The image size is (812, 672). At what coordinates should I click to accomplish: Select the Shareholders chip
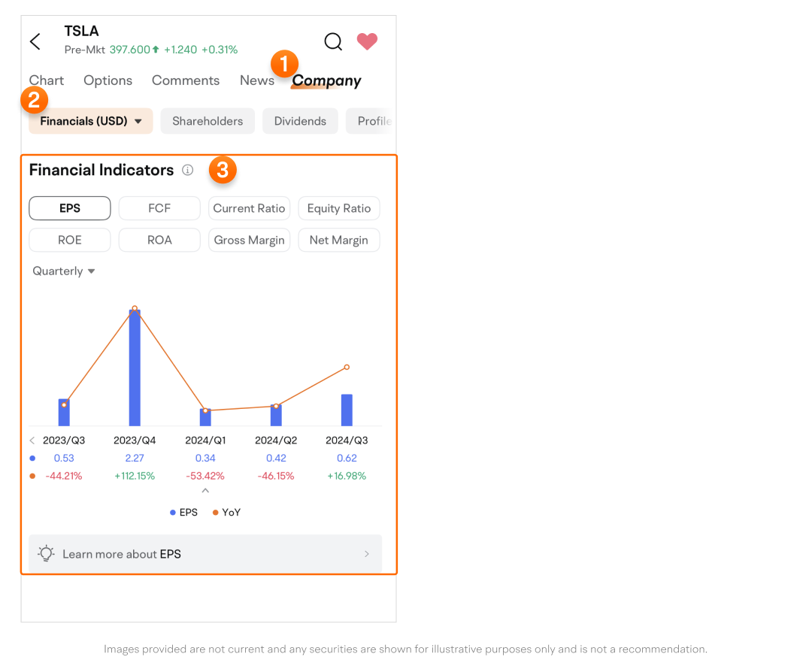(208, 121)
